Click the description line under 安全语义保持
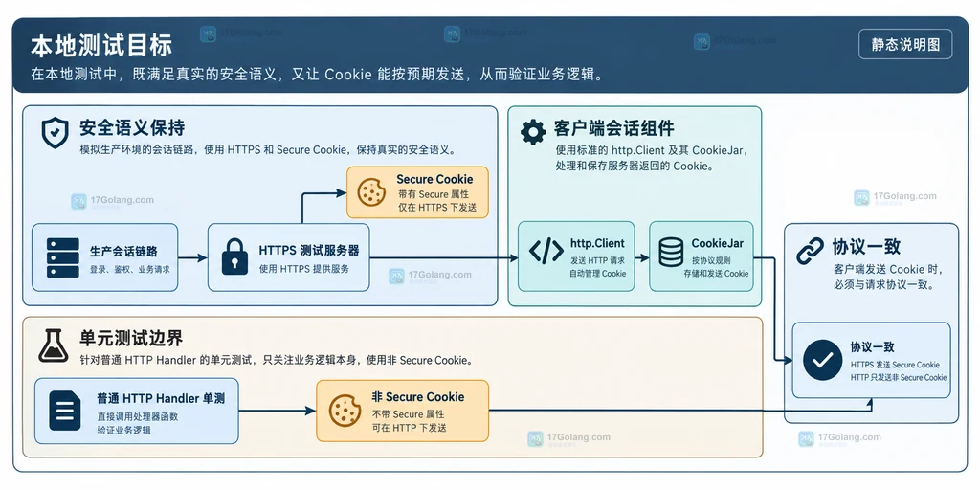The width and height of the screenshot is (980, 490). click(x=268, y=150)
